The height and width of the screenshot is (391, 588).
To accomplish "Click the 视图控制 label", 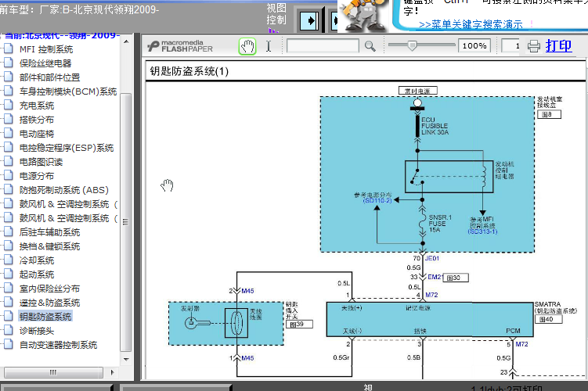I will (x=276, y=14).
